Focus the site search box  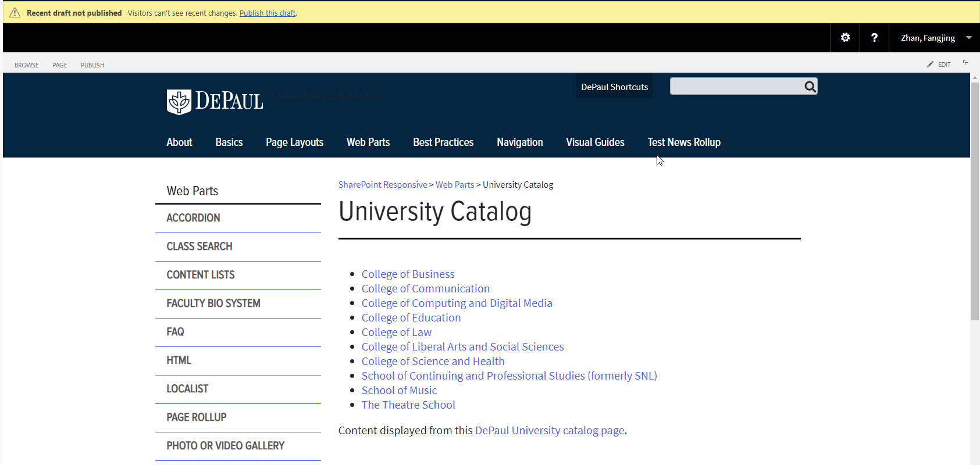click(736, 87)
